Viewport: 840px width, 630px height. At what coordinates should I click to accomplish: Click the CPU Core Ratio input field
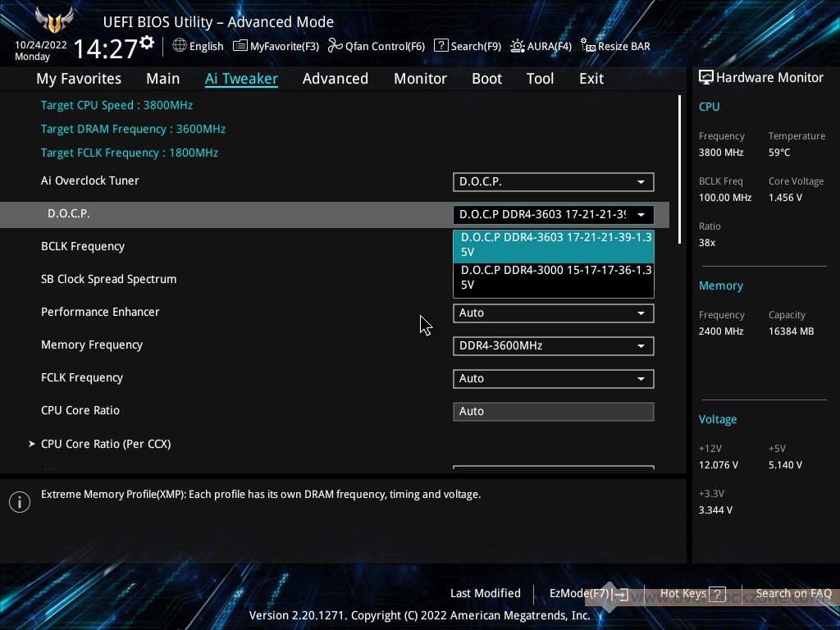(x=553, y=411)
